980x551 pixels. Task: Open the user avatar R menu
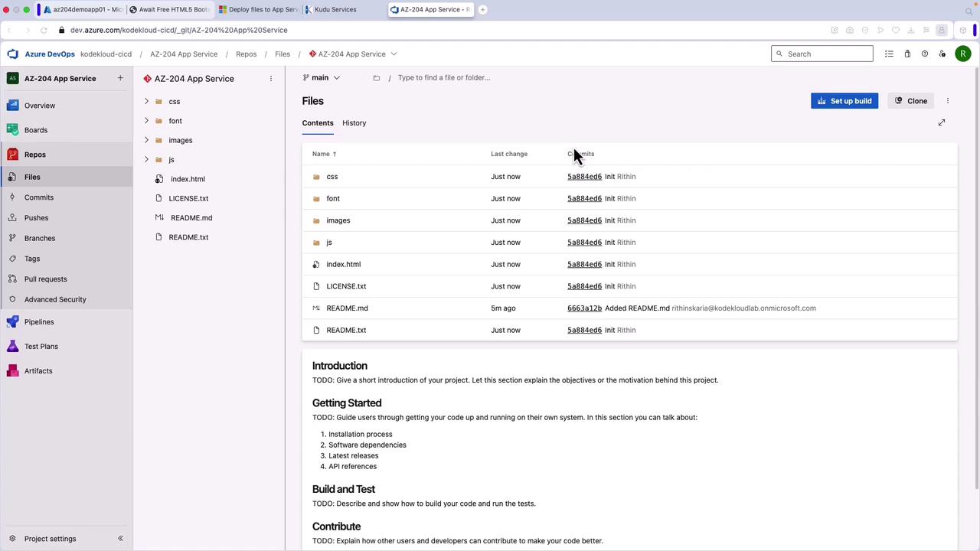click(963, 54)
